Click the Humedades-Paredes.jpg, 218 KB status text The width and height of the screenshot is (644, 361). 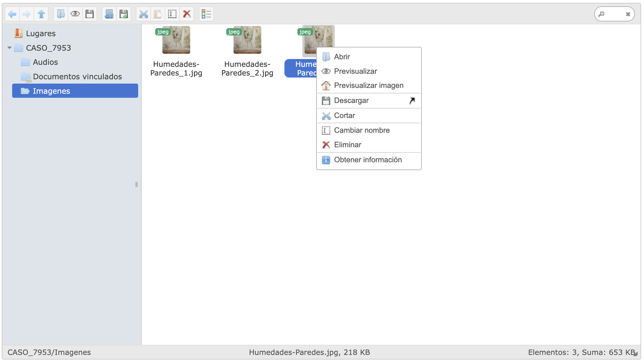coord(310,352)
